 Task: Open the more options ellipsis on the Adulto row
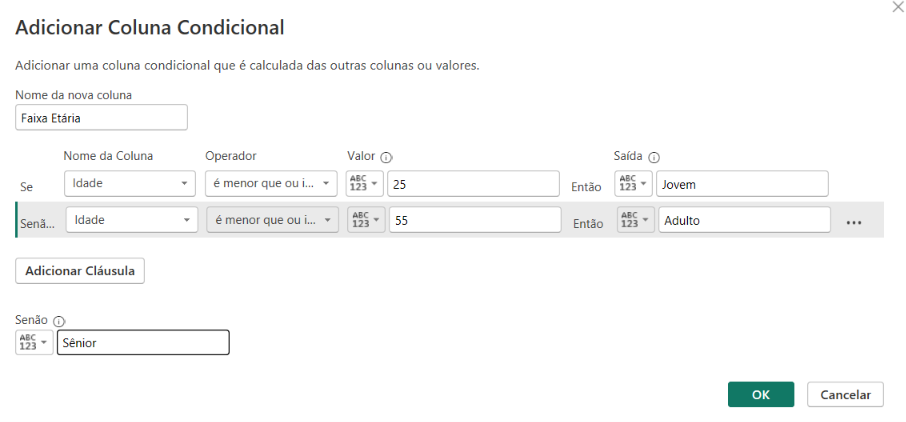click(853, 223)
